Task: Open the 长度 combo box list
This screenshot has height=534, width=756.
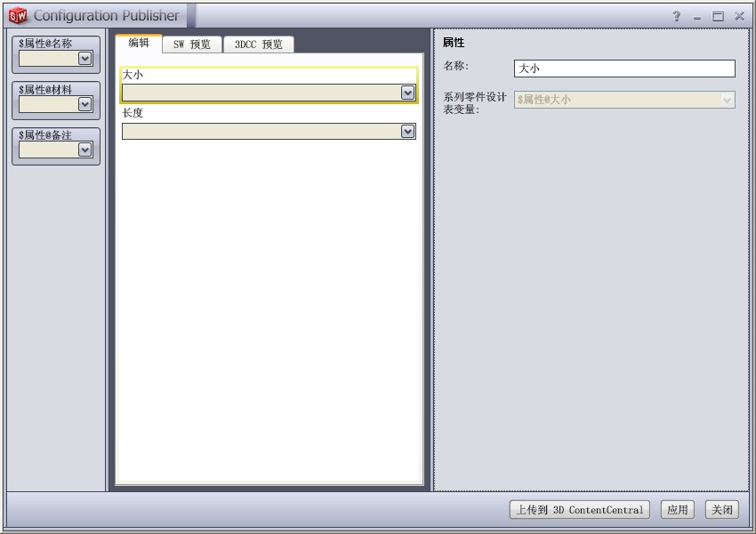Action: point(408,132)
